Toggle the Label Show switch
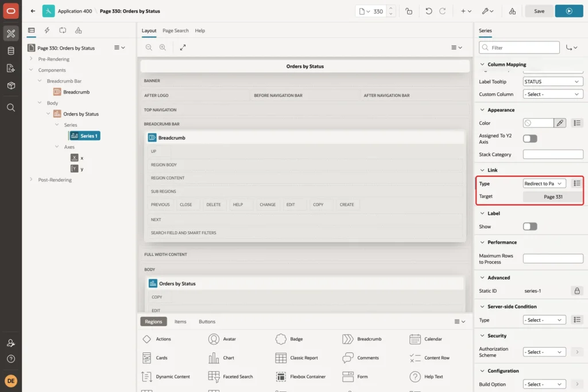Image resolution: width=588 pixels, height=392 pixels. 530,226
